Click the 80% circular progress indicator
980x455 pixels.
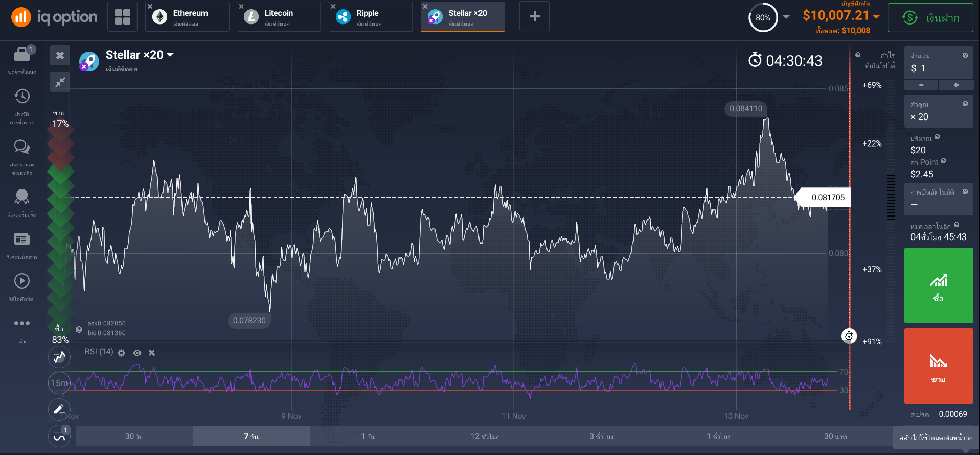click(x=763, y=18)
